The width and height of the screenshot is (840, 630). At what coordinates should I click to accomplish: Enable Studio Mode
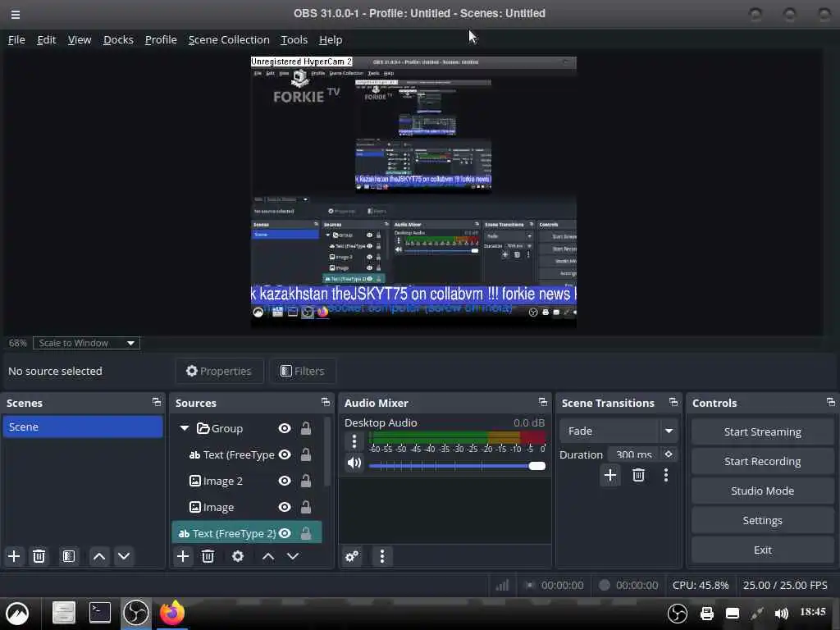click(x=762, y=491)
